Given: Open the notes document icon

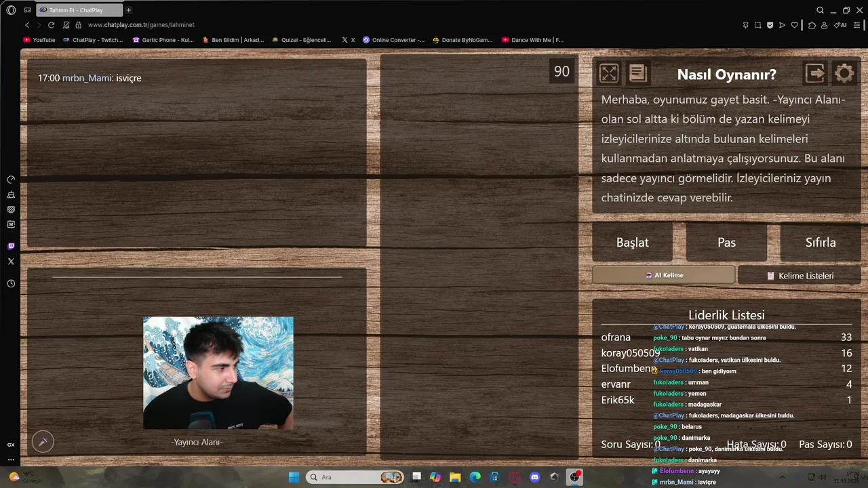Looking at the screenshot, I should (638, 73).
